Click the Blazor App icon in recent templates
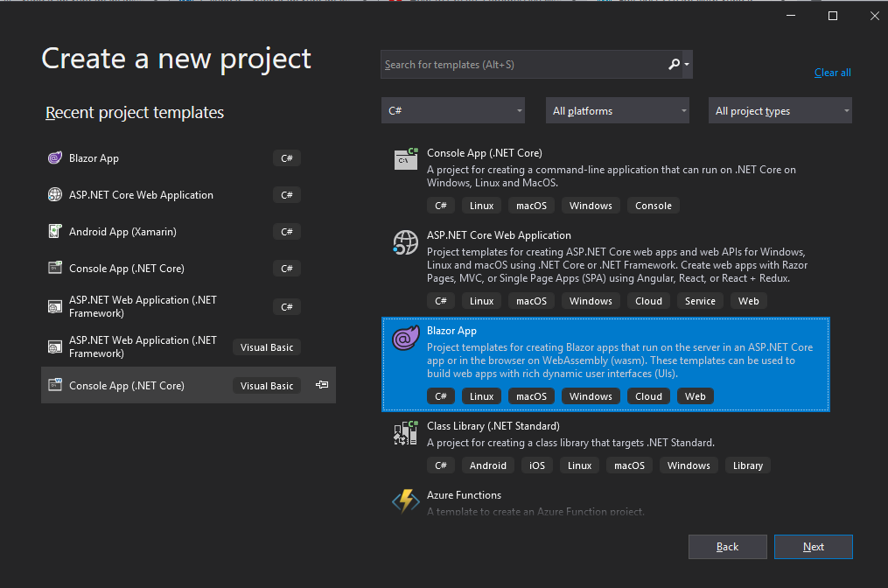Screen dimensions: 888x588 tap(56, 157)
